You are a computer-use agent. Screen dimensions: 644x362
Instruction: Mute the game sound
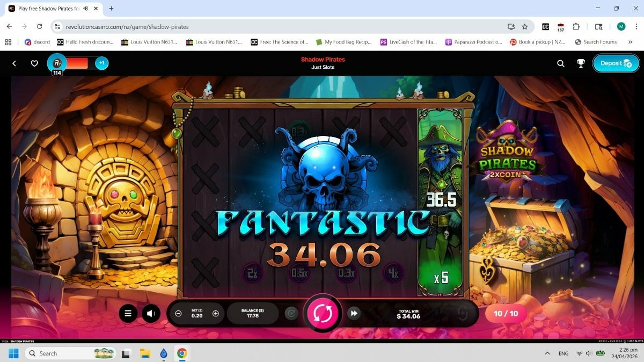151,314
